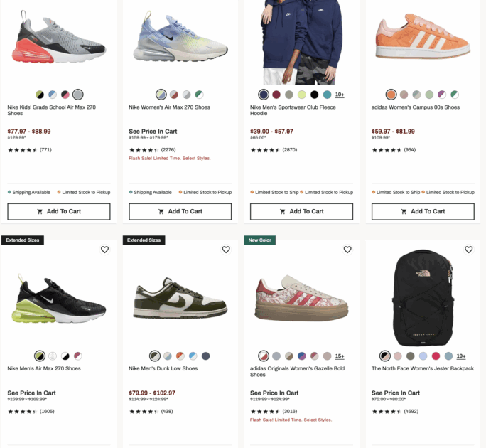Select teal swatch for Club Fleece Hoodie
The width and height of the screenshot is (486, 448).
pyautogui.click(x=327, y=95)
